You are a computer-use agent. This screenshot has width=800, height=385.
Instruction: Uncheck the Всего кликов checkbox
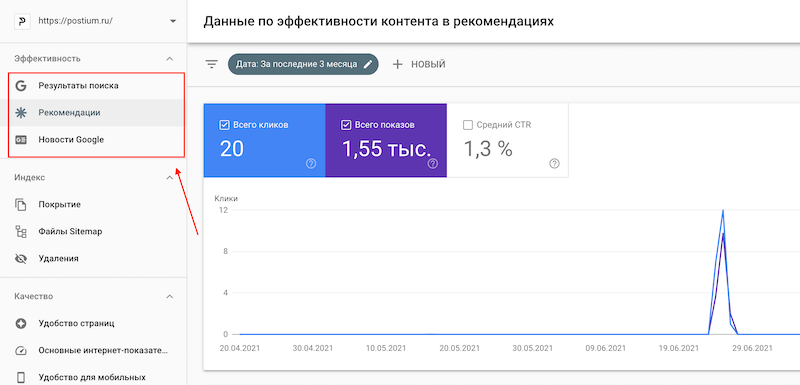223,125
